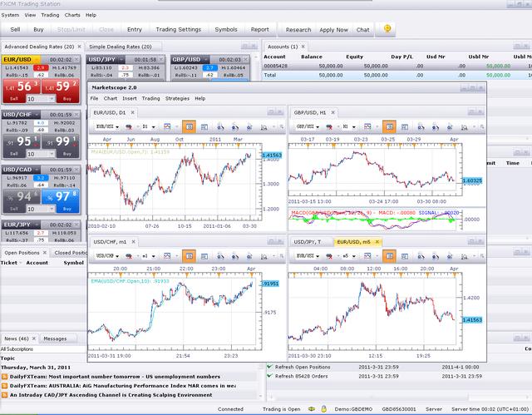
Task: Click the red indicator icon in EUR/USD m5 toolbar
Action: 329,256
